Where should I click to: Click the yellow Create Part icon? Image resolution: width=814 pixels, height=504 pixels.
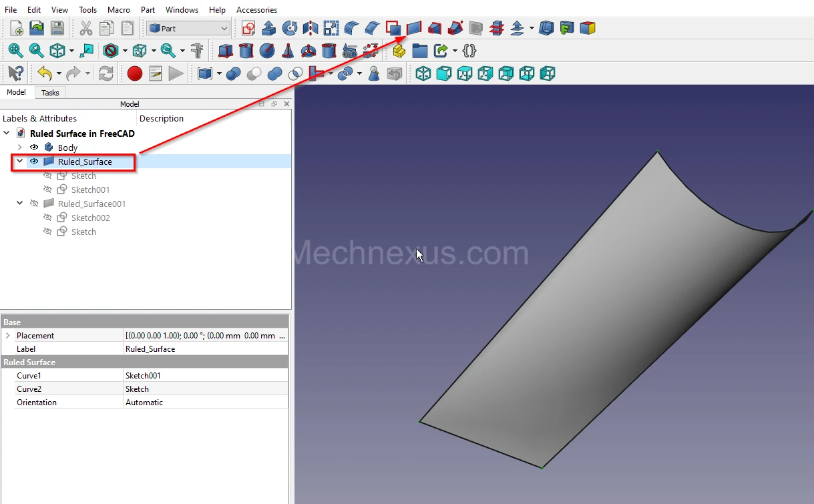coord(399,51)
